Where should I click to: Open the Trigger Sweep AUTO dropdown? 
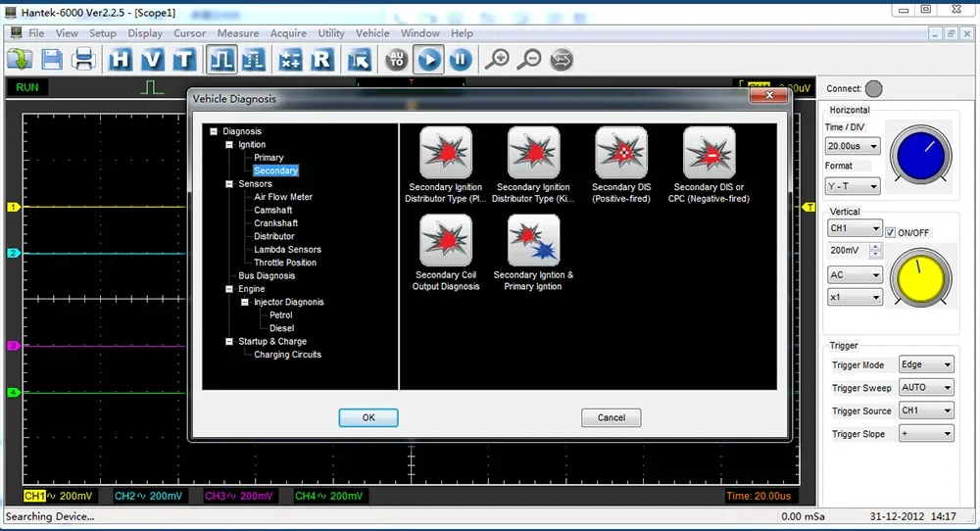point(925,388)
